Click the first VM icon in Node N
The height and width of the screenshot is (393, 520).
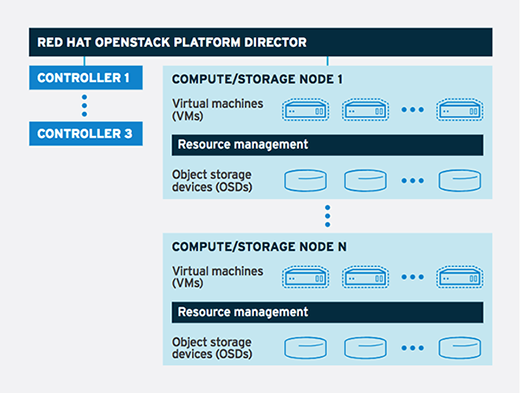pos(305,277)
